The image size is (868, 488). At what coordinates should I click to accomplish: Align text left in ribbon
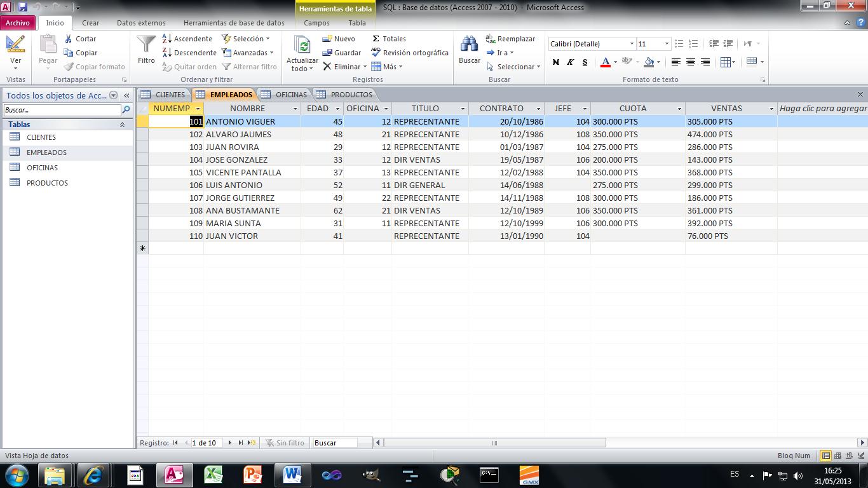pos(676,62)
